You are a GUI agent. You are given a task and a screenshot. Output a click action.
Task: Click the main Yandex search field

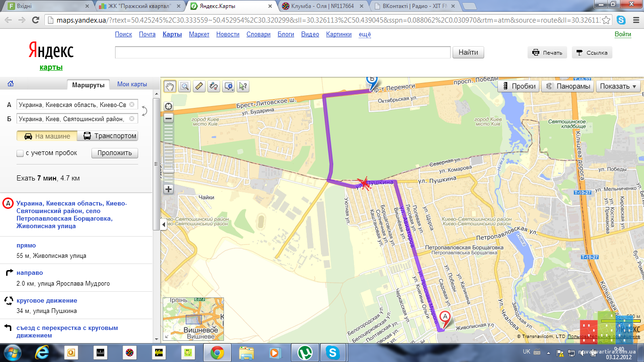(283, 52)
